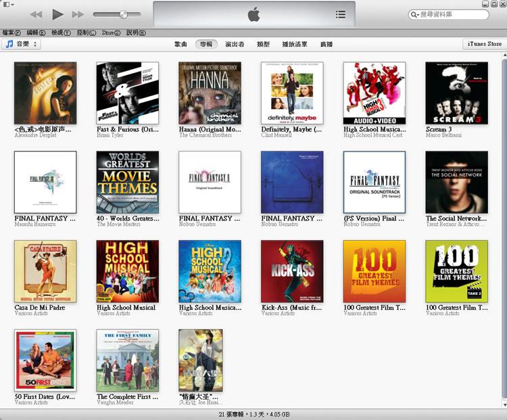Image resolution: width=507 pixels, height=420 pixels.
Task: Switch to the 演出者 (Artists) tab
Action: (x=235, y=44)
